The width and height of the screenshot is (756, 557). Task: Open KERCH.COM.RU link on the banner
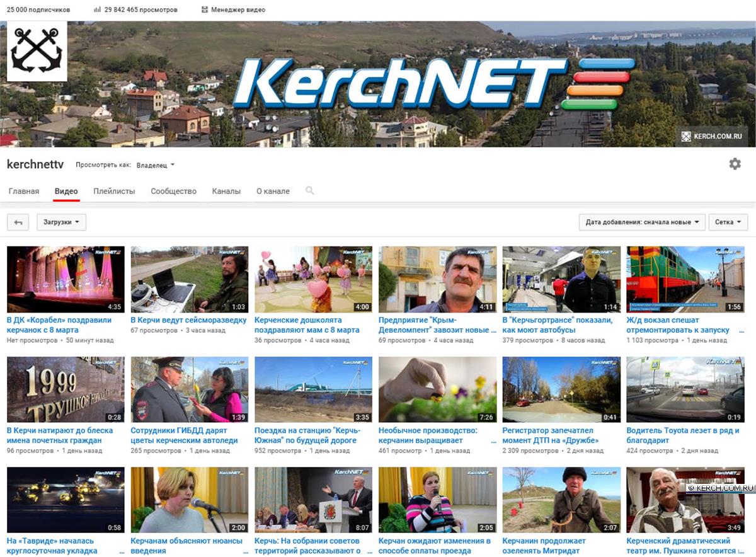point(712,136)
